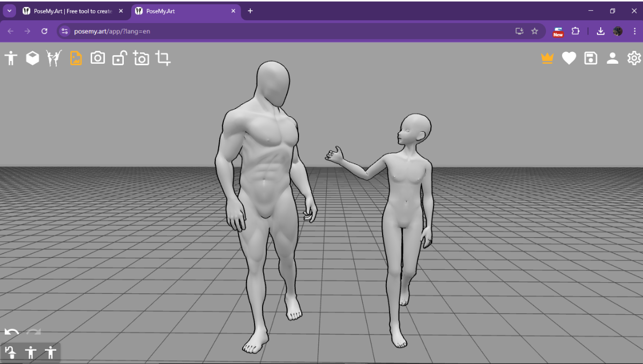Open PoseMy.Art settings gear
This screenshot has height=364, width=643.
pyautogui.click(x=634, y=58)
